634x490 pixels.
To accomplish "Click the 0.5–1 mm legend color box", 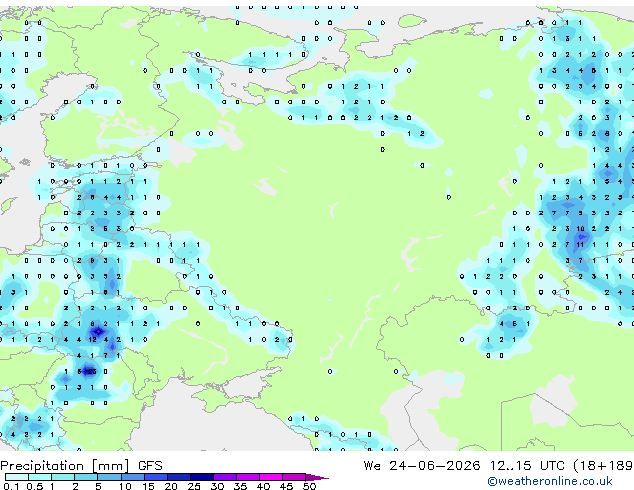I will pyautogui.click(x=40, y=477).
